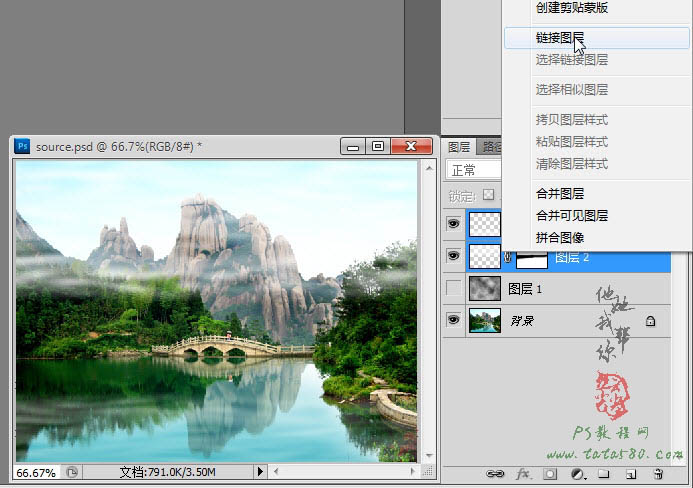Click the vertical scrollbar down arrow of document
The image size is (693, 488).
click(429, 455)
